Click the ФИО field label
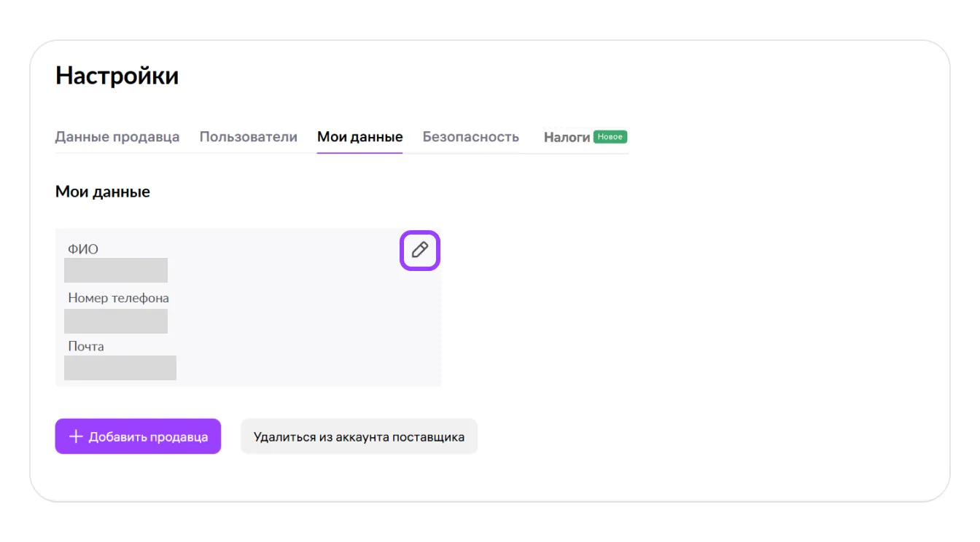Viewport: 980px width, 542px height. coord(83,249)
